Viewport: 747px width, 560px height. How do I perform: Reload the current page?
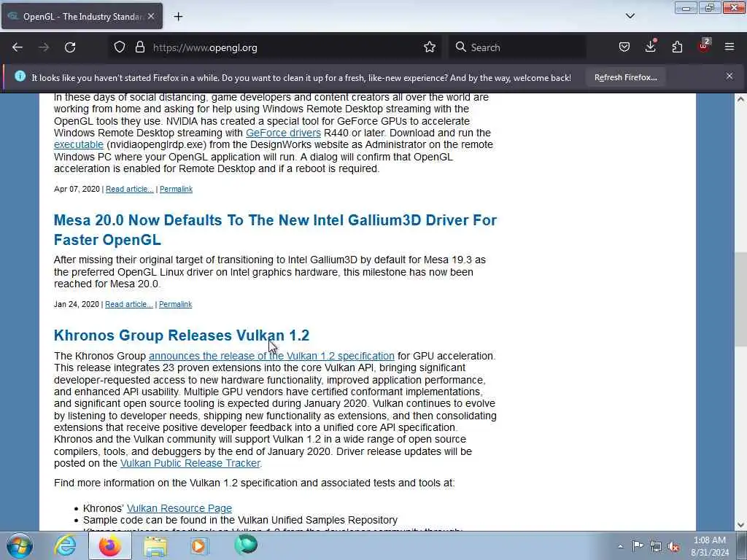[x=70, y=47]
